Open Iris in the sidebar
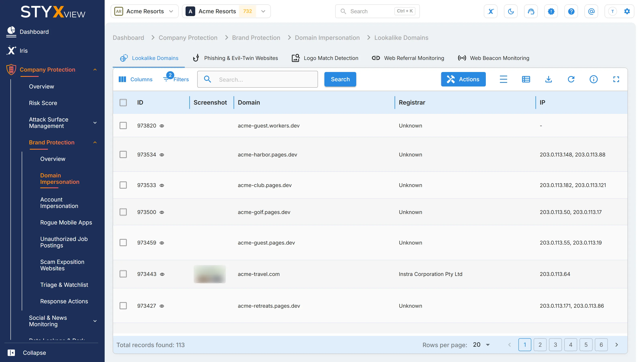This screenshot has width=644, height=362. click(17, 50)
